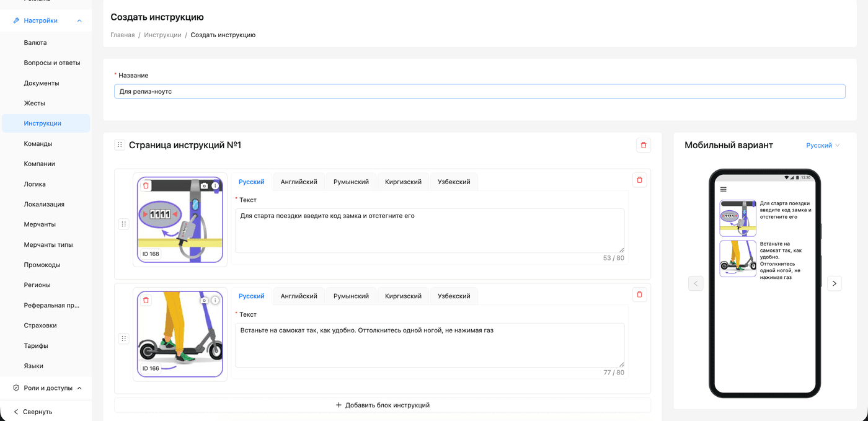This screenshot has height=421, width=868.
Task: Delete the image with ID 168
Action: [146, 185]
